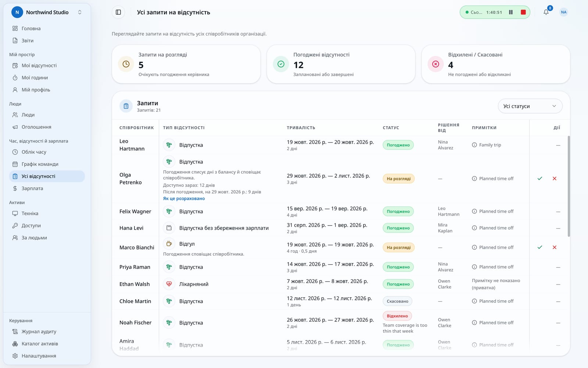The height and width of the screenshot is (368, 588).
Task: Go to Головна in sidebar
Action: tap(47, 28)
